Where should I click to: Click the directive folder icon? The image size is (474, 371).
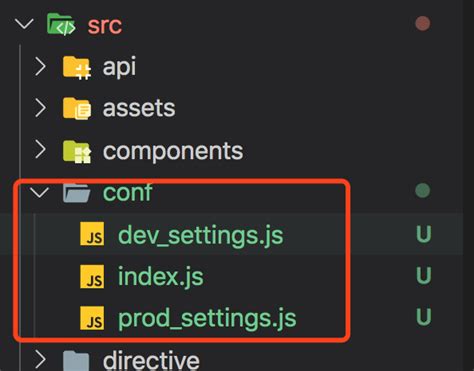[77, 361]
